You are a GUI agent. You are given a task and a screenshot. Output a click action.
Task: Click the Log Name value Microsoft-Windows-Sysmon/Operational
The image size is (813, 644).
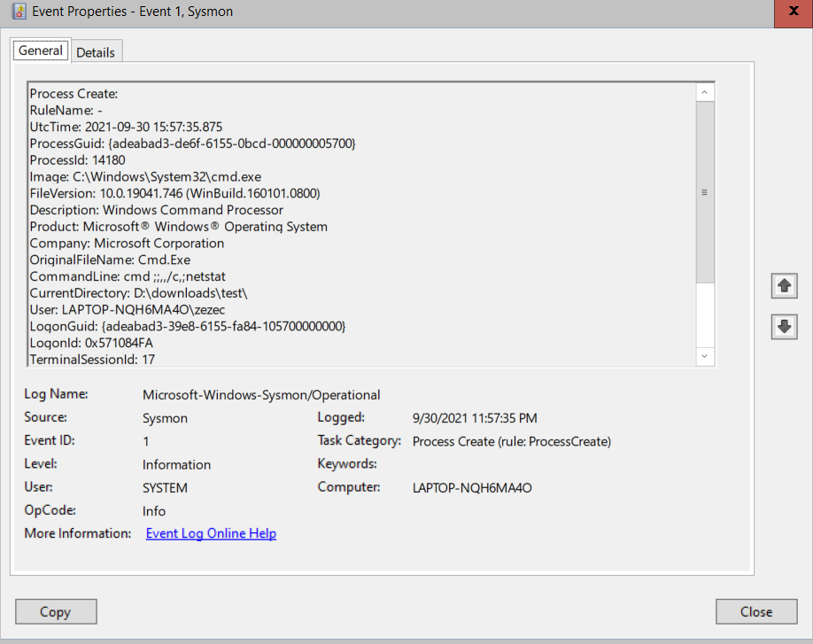coord(261,395)
